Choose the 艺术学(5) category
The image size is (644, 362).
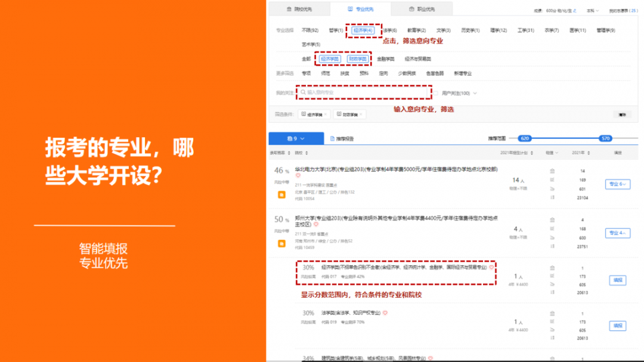(311, 44)
